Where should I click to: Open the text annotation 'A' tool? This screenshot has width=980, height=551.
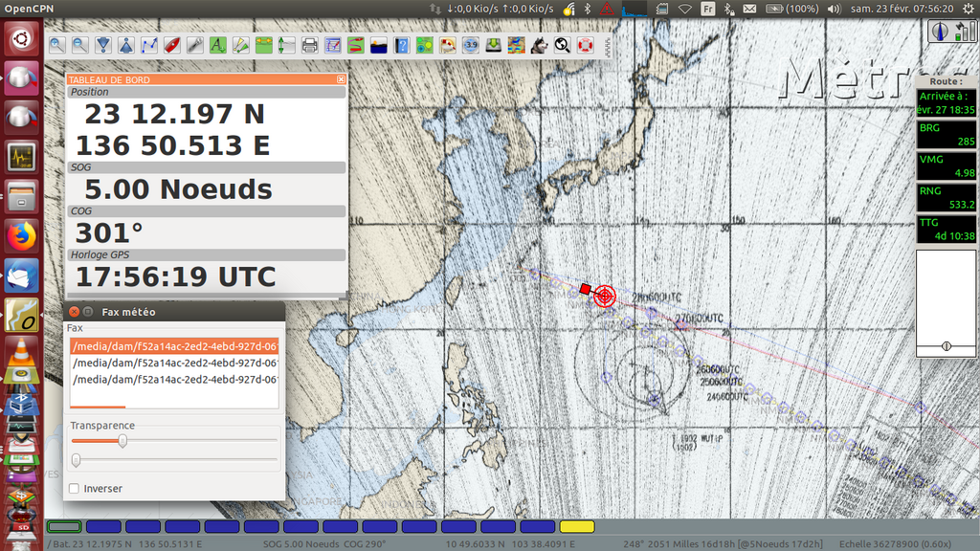pyautogui.click(x=218, y=45)
